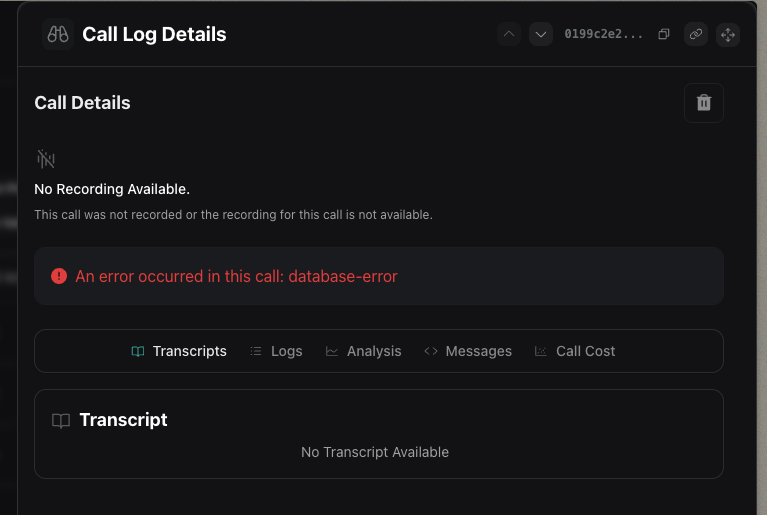This screenshot has width=767, height=515.
Task: Click the truncated call ID 0199c2e2
Action: (603, 34)
